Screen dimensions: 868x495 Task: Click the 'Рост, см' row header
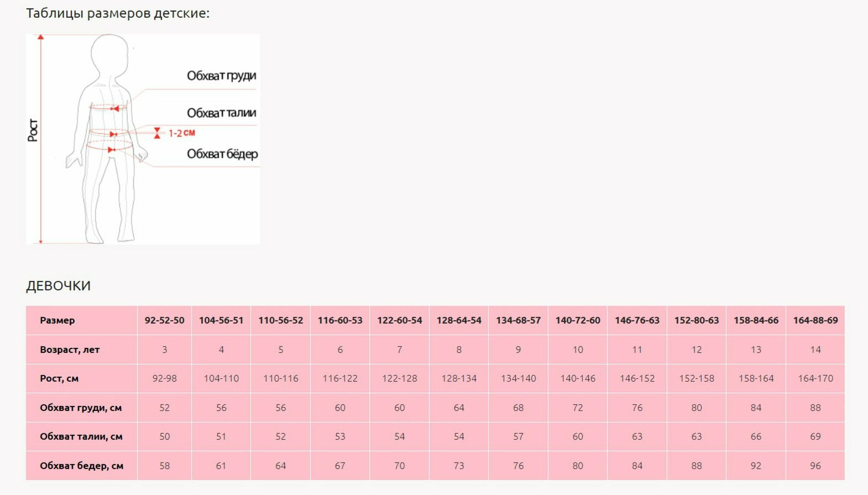click(x=59, y=378)
